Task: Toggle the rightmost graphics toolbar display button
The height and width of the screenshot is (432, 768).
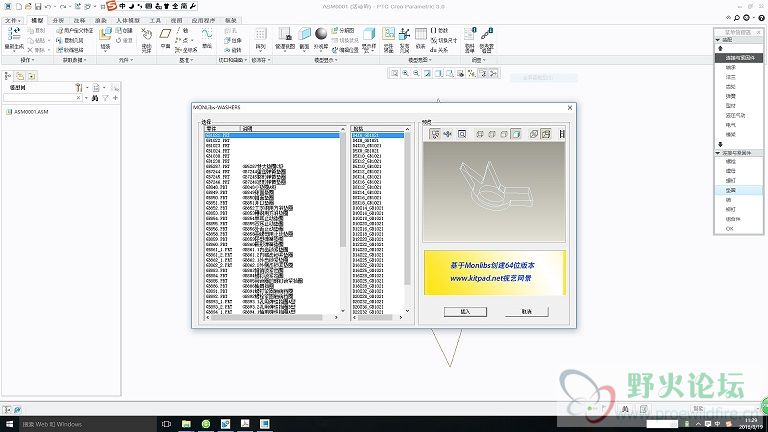Action: 493,73
